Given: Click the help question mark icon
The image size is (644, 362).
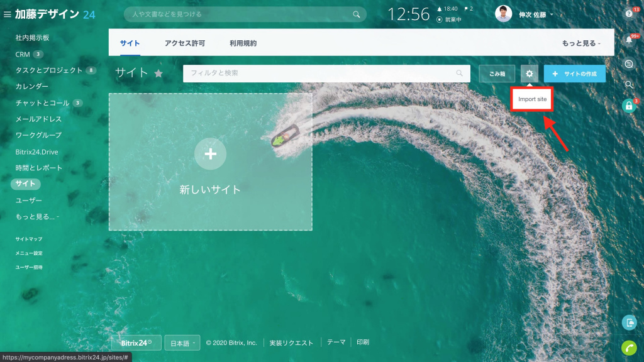Looking at the screenshot, I should 628,13.
